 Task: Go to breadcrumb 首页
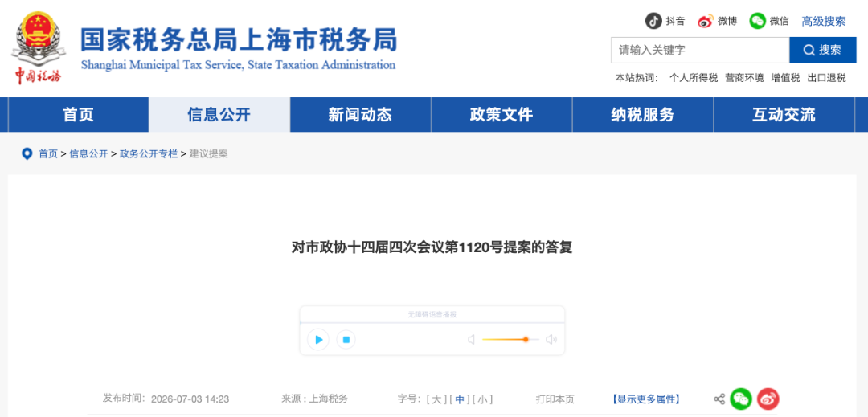point(47,154)
